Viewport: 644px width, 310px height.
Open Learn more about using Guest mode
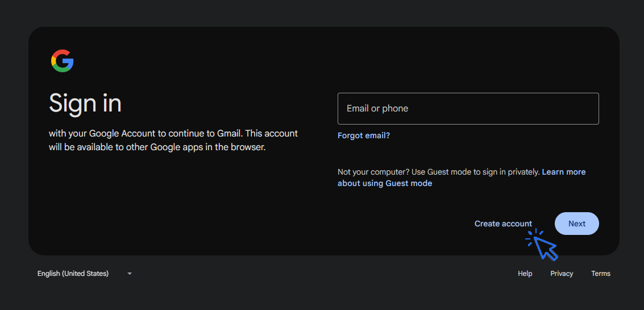coord(461,177)
